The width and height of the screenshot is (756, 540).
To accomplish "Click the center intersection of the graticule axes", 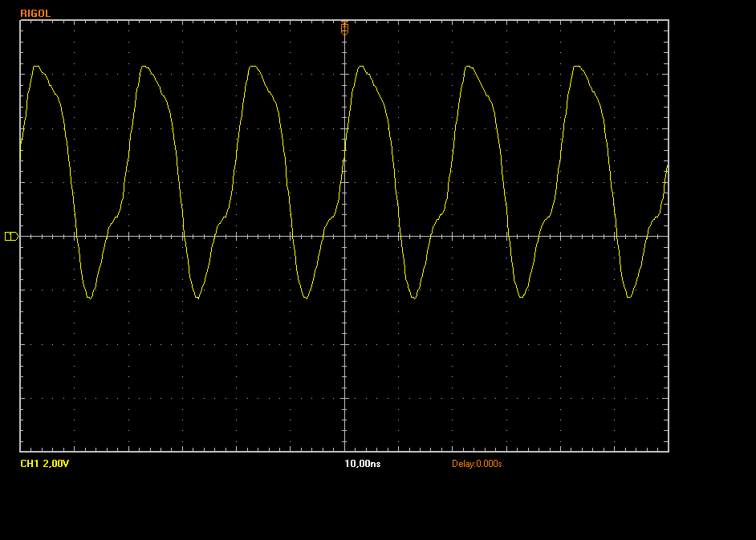I will click(344, 236).
